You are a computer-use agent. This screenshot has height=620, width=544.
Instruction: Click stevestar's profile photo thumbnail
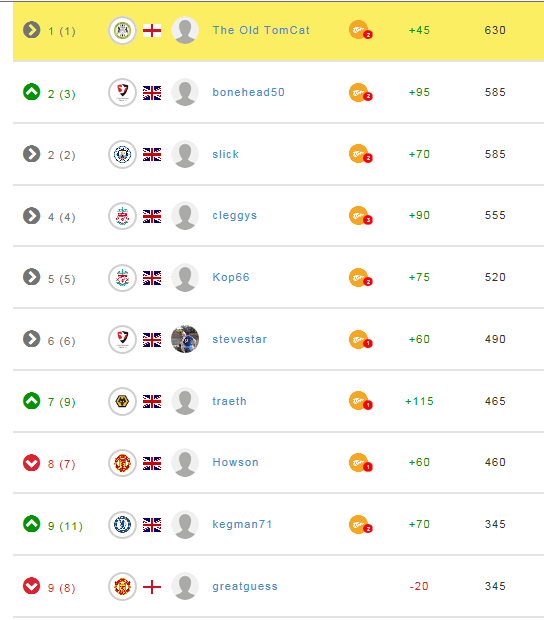click(185, 339)
